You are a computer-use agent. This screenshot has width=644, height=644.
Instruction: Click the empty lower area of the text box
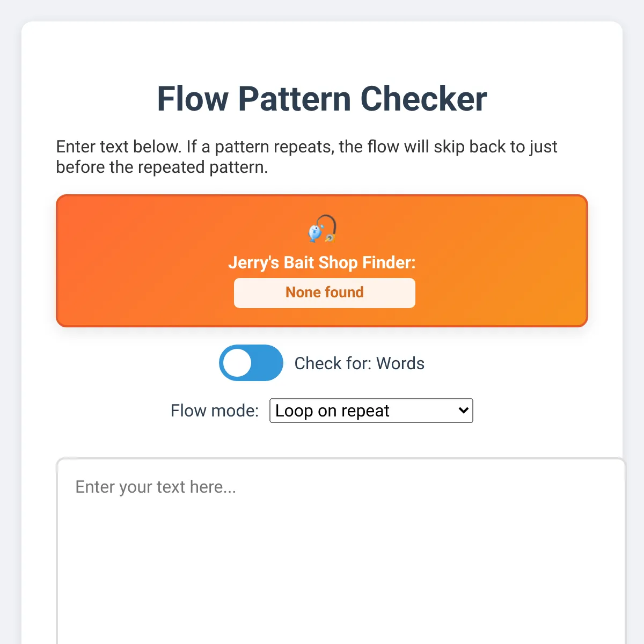[341, 580]
